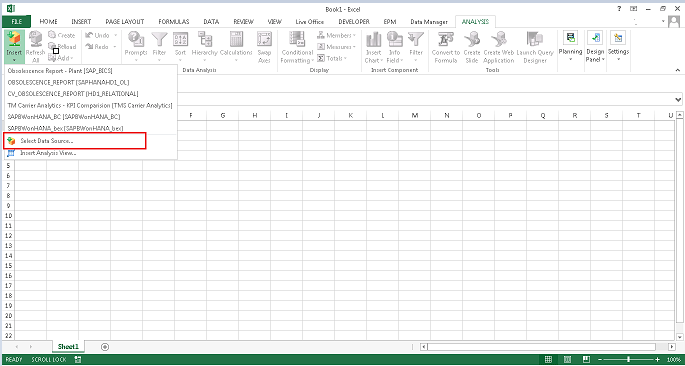Click Convert to Formula
The image size is (685, 366).
point(446,39)
